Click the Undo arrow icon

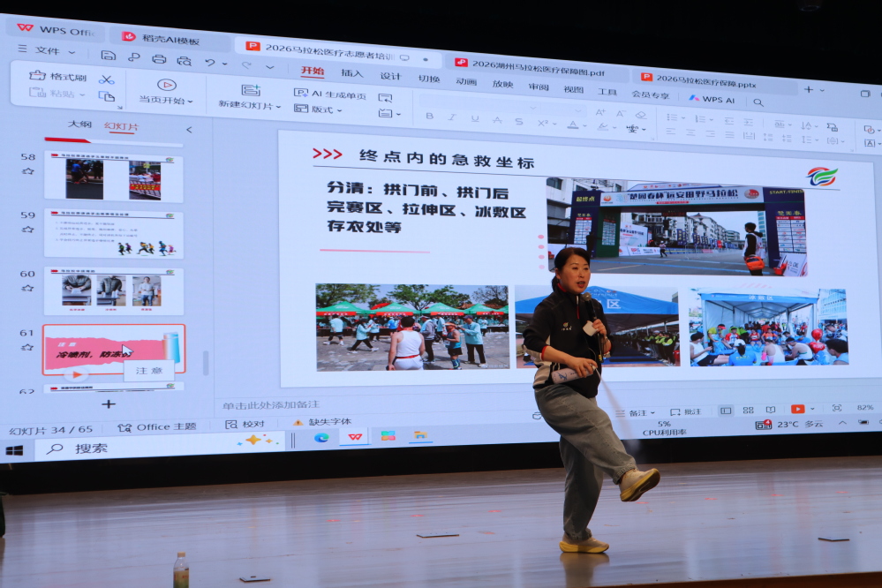210,63
